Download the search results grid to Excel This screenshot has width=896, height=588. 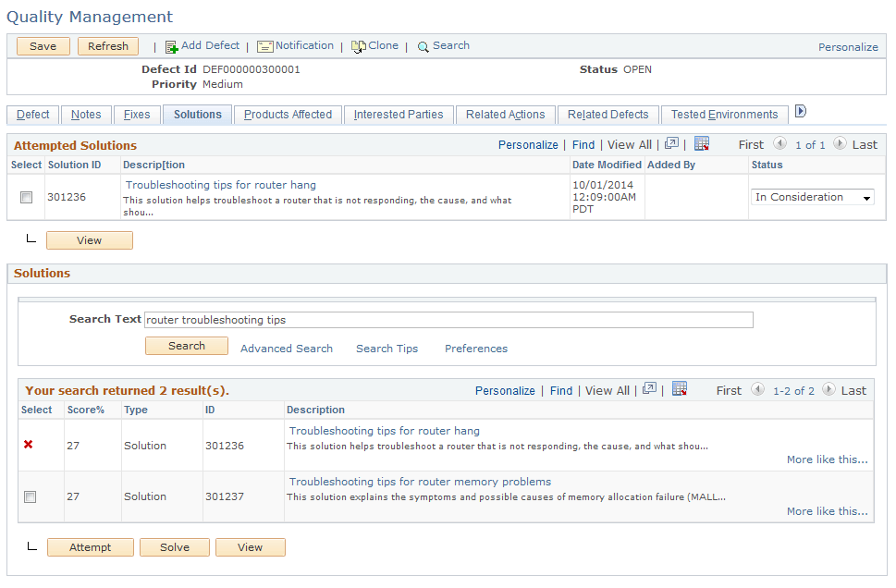pos(680,390)
